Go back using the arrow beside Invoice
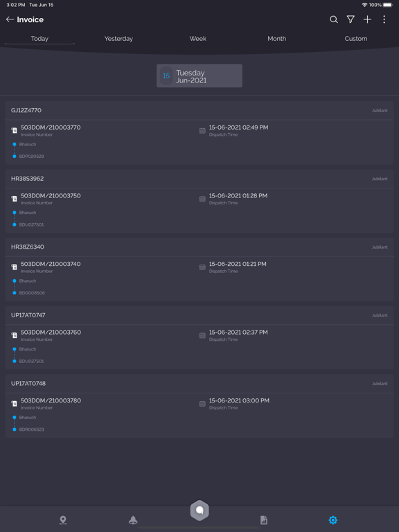 click(x=10, y=19)
